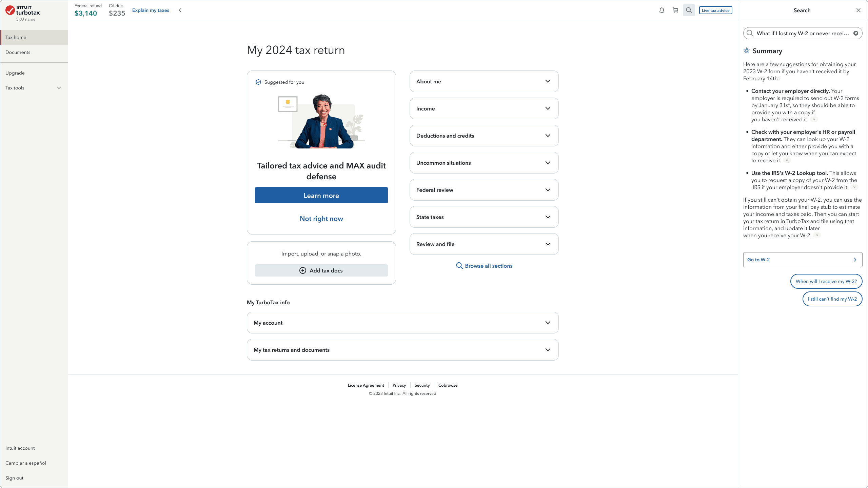Click the tax expert illustration
The image size is (868, 488).
pos(321,121)
